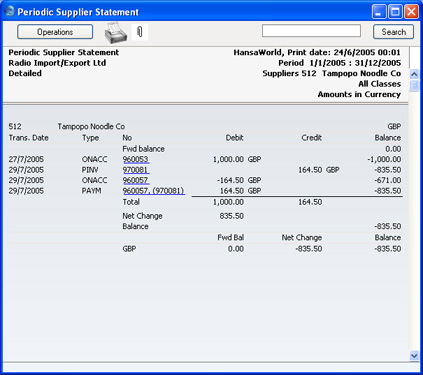
Task: Open on-account link 960057
Action: click(x=136, y=180)
